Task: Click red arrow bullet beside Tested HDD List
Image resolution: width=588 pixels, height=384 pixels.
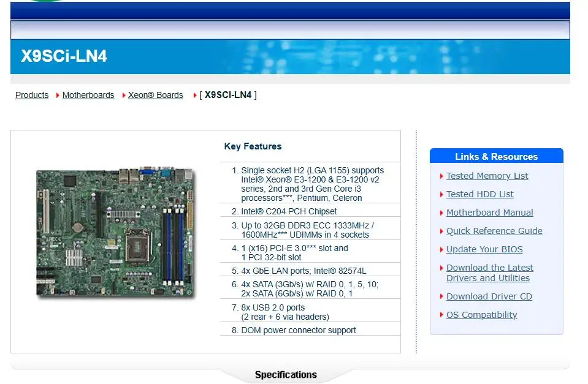Action: tap(441, 194)
